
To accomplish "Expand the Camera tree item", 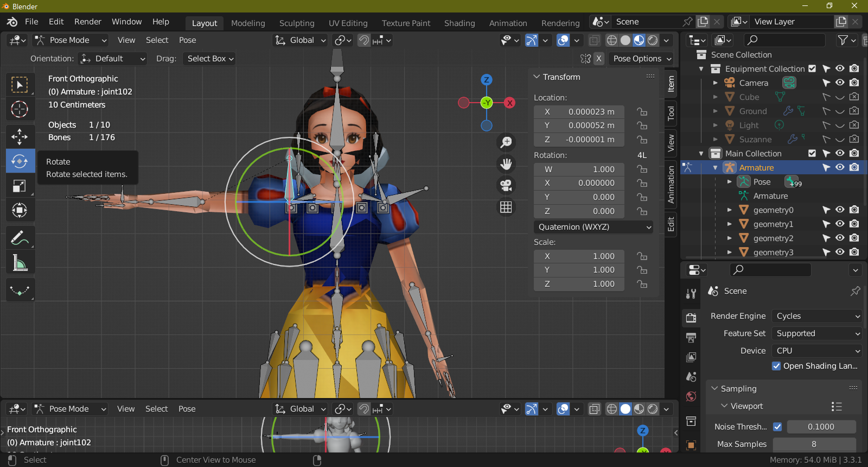I will click(x=715, y=83).
